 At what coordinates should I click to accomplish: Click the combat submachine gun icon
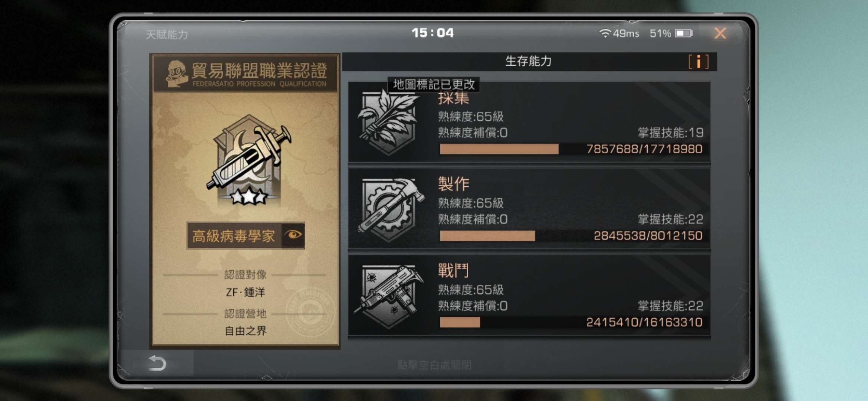(x=389, y=296)
